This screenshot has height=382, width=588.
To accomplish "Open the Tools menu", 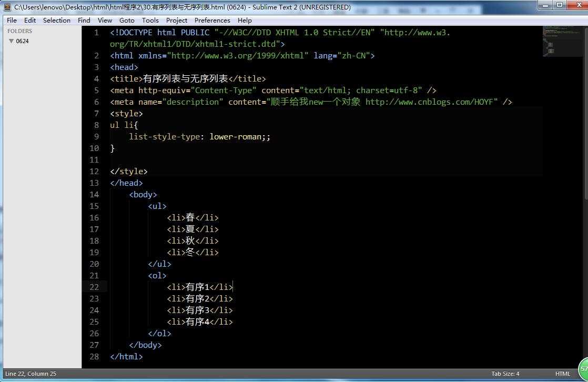I will click(x=150, y=21).
